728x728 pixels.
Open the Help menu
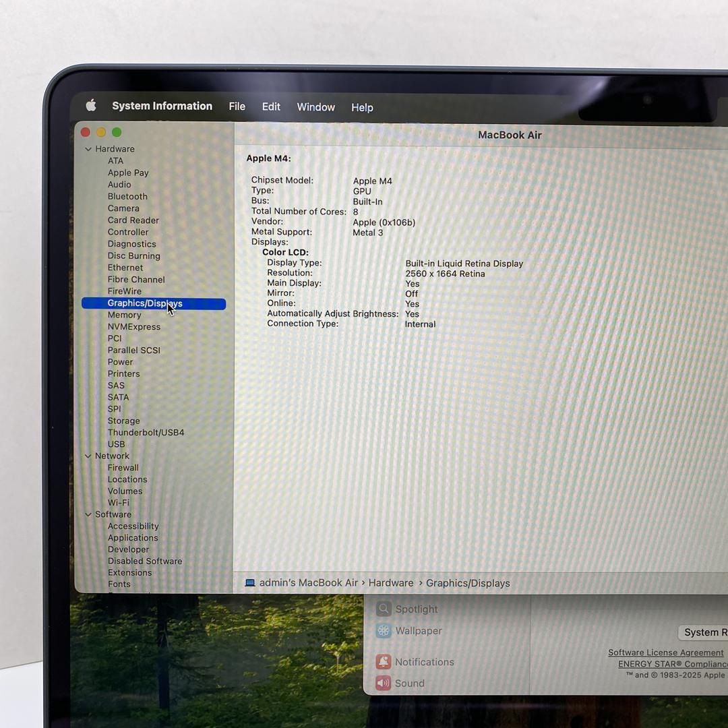(x=362, y=108)
